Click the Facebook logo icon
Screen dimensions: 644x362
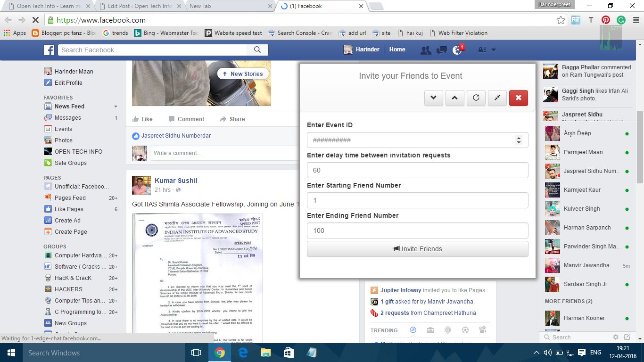point(49,50)
